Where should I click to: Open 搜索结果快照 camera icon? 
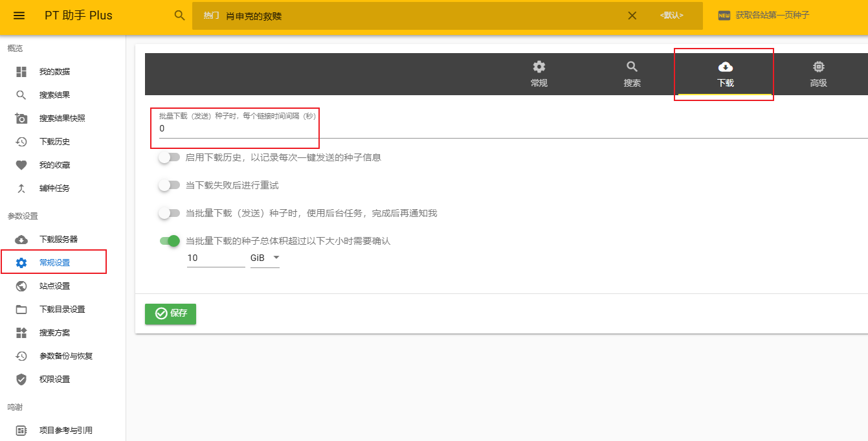coord(21,119)
